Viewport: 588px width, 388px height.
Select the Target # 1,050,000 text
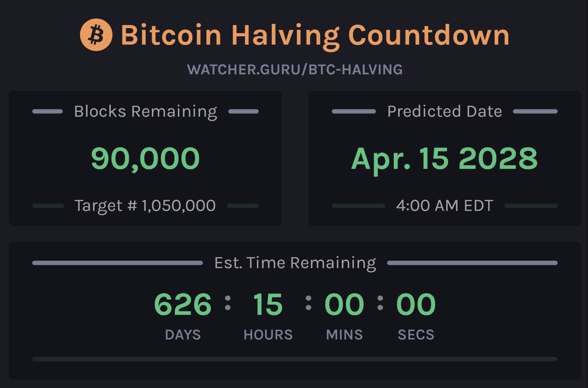145,206
